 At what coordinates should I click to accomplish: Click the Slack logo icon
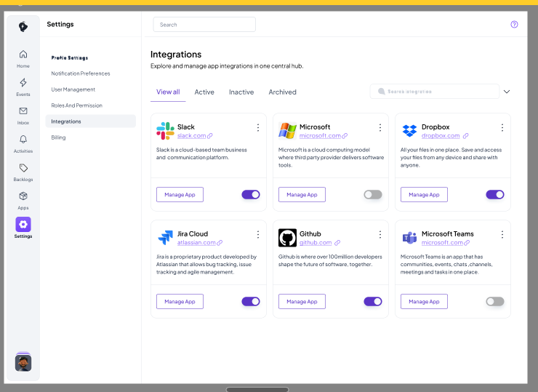coord(165,131)
